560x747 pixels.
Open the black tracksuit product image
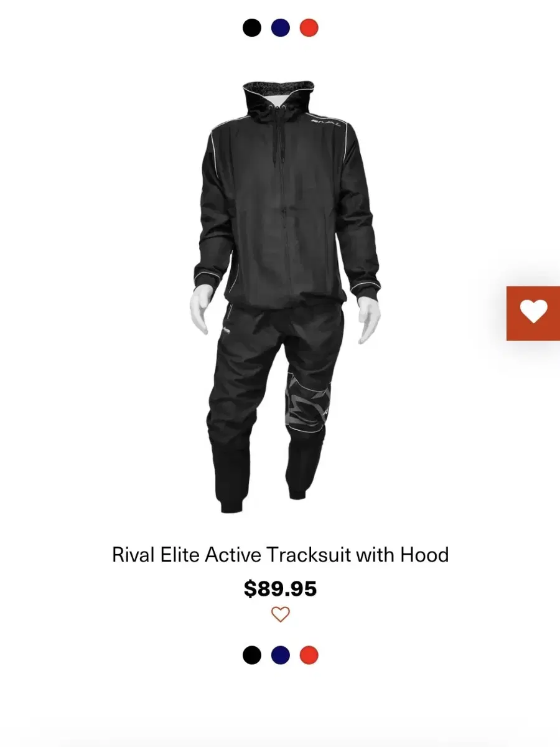[284, 297]
